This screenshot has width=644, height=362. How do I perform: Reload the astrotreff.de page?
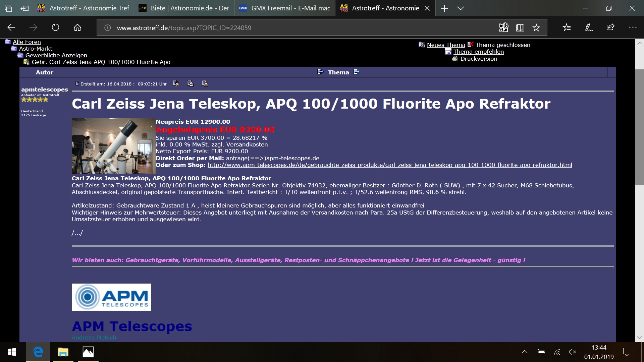click(x=55, y=27)
